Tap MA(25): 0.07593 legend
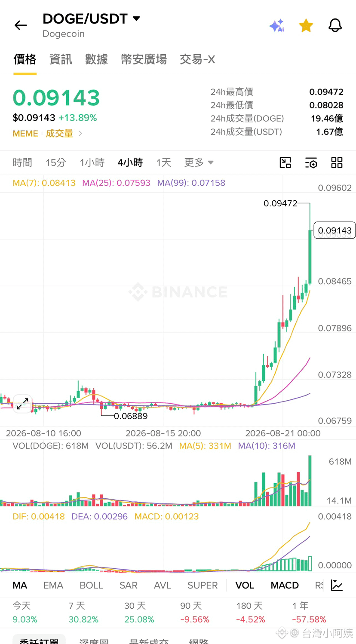This screenshot has height=644, width=356. point(116,183)
